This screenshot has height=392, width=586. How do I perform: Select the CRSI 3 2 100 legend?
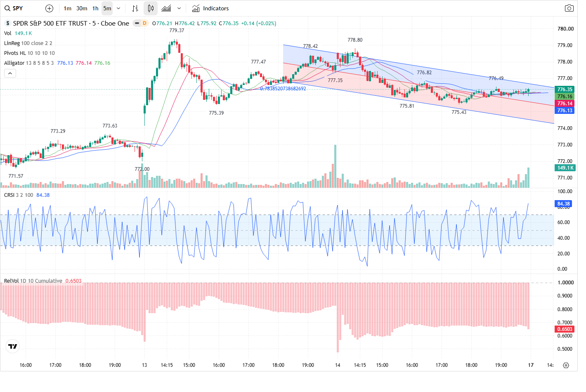[19, 195]
